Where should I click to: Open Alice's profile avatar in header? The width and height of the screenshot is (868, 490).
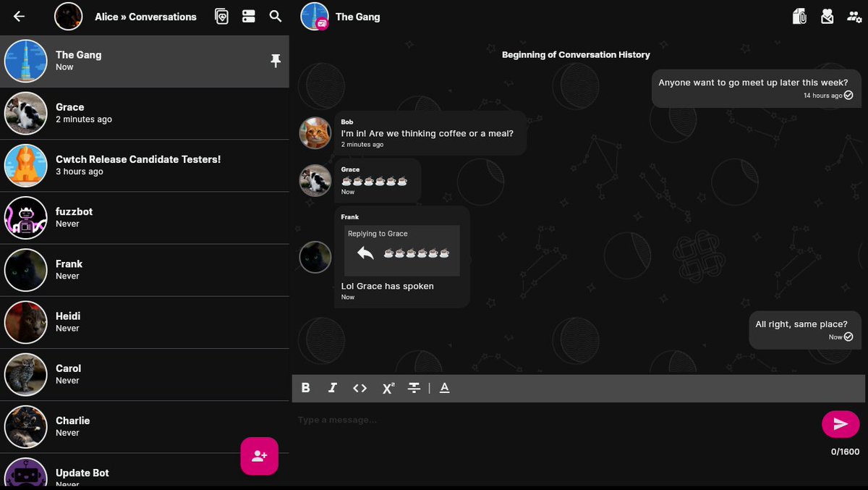(69, 17)
